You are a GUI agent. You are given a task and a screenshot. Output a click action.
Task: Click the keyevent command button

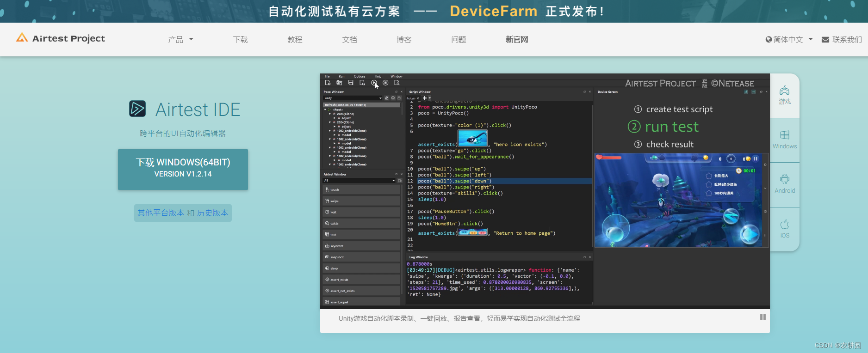(x=361, y=246)
